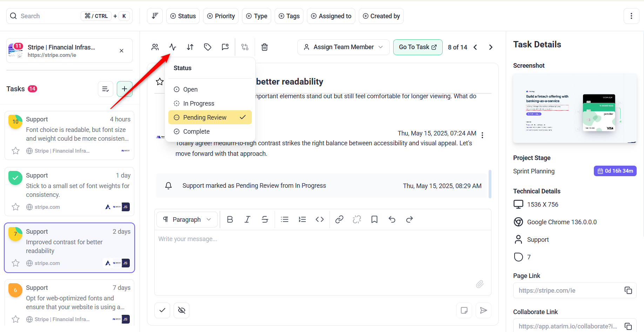
Task: Star the 'Improved contrast' task
Action: click(16, 263)
